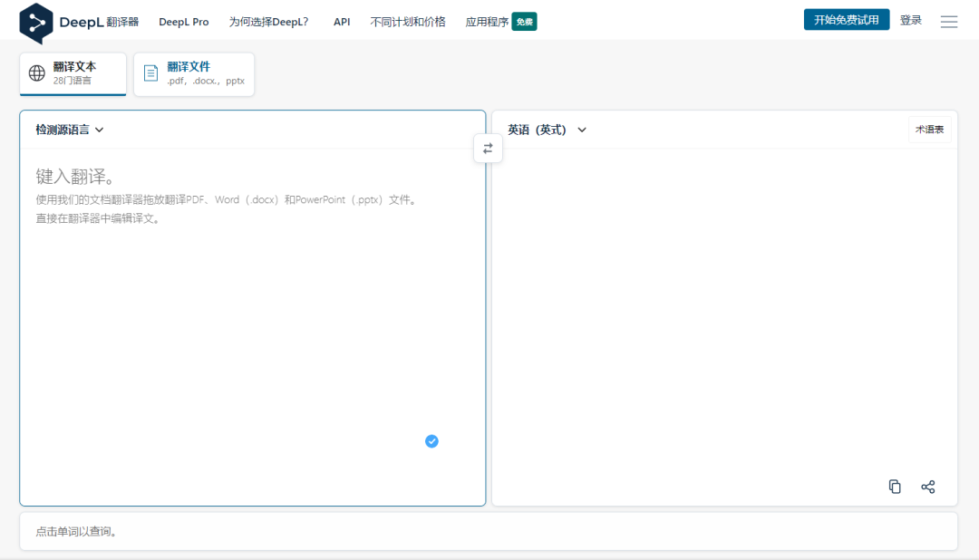This screenshot has height=560, width=979.
Task: Click the swap languages arrows icon
Action: [488, 149]
